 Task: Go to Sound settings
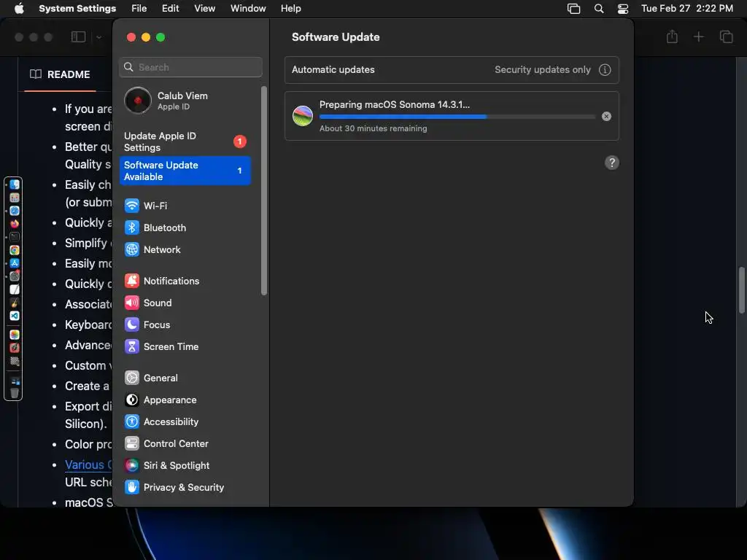pyautogui.click(x=186, y=303)
